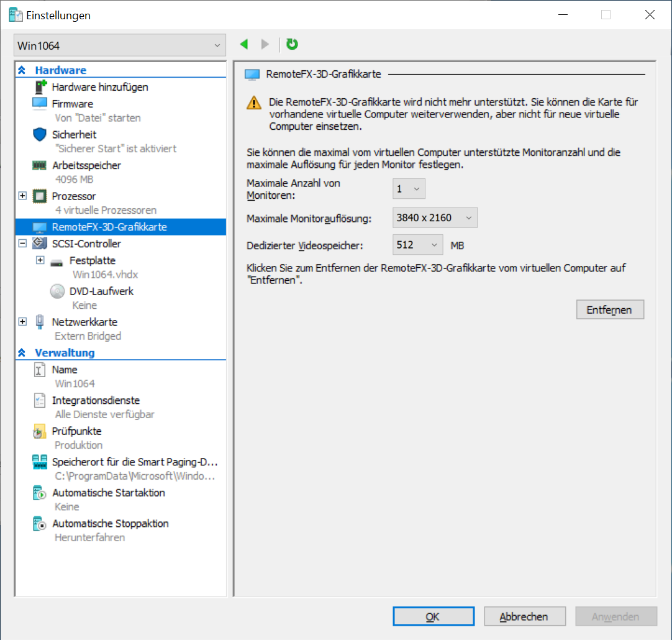The image size is (672, 640).
Task: Click the green refresh icon
Action: [x=292, y=44]
